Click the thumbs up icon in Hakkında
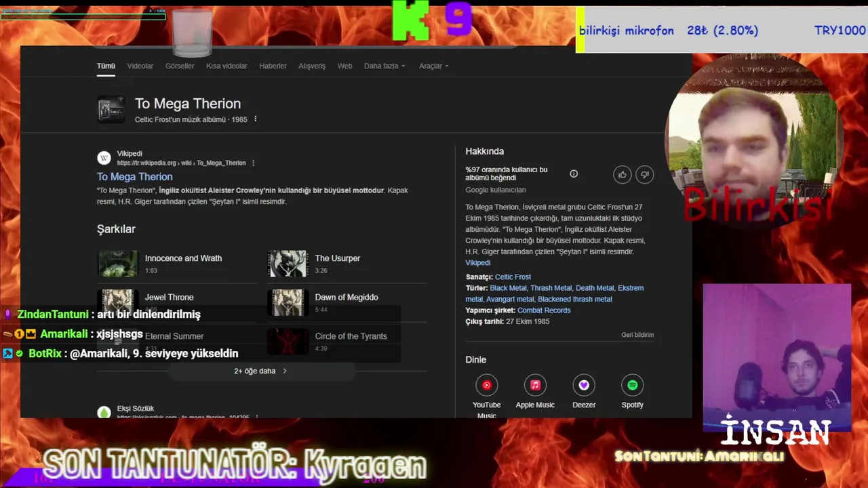 (623, 175)
